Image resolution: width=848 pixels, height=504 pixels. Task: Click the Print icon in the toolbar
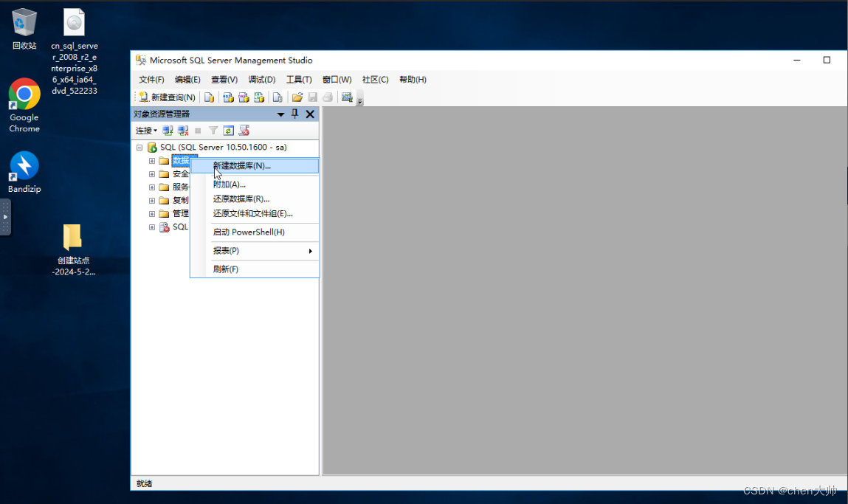click(328, 97)
